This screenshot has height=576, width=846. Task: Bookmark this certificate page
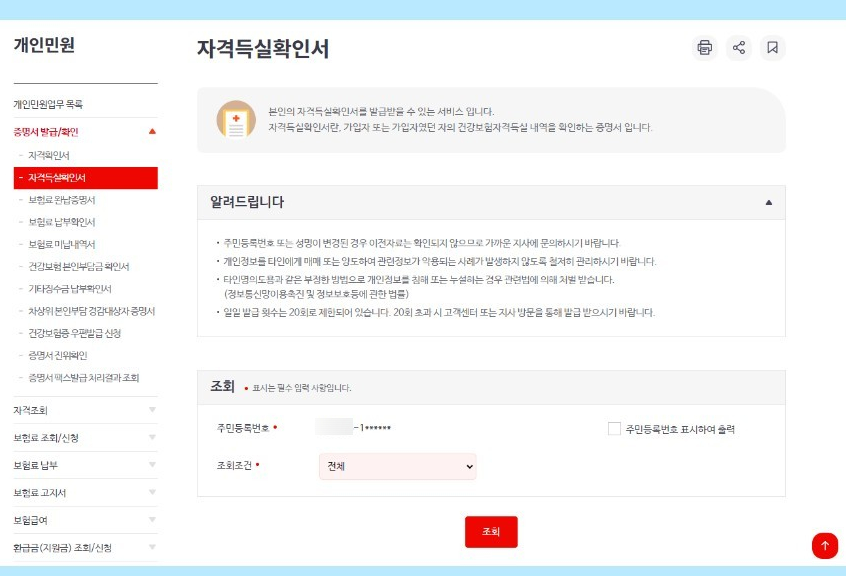pyautogui.click(x=774, y=47)
